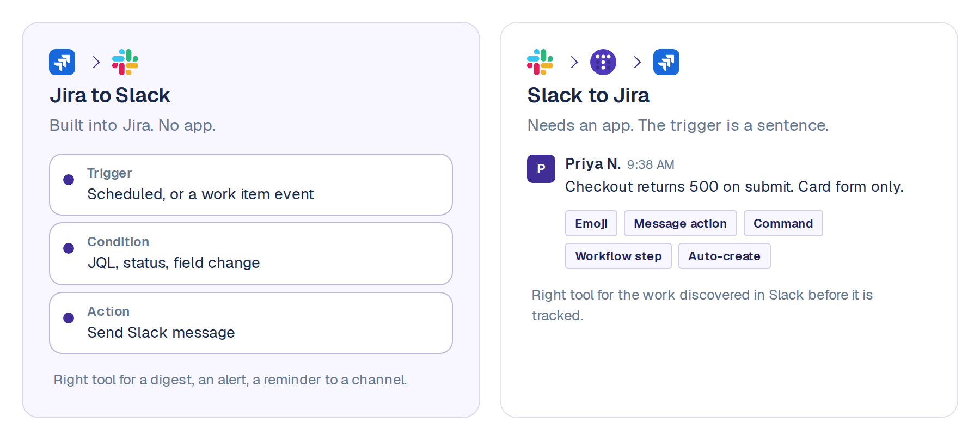Choose the Command chip
Viewport: 980px width, 440px height.
(x=783, y=223)
